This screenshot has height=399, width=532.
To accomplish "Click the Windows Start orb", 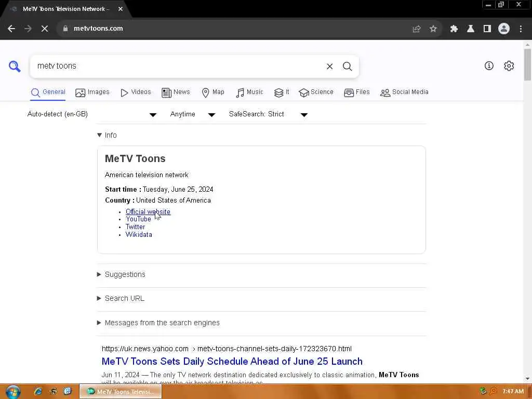I will tap(13, 392).
